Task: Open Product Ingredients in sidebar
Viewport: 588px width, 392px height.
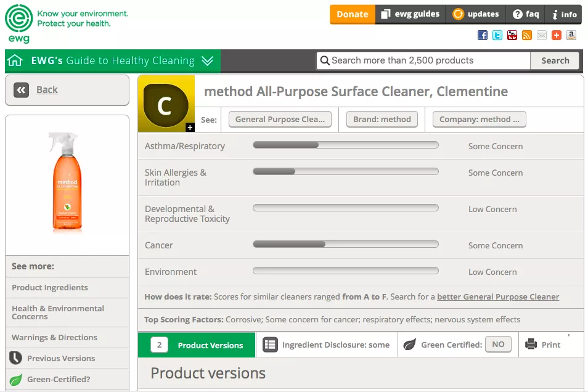Action: point(50,287)
